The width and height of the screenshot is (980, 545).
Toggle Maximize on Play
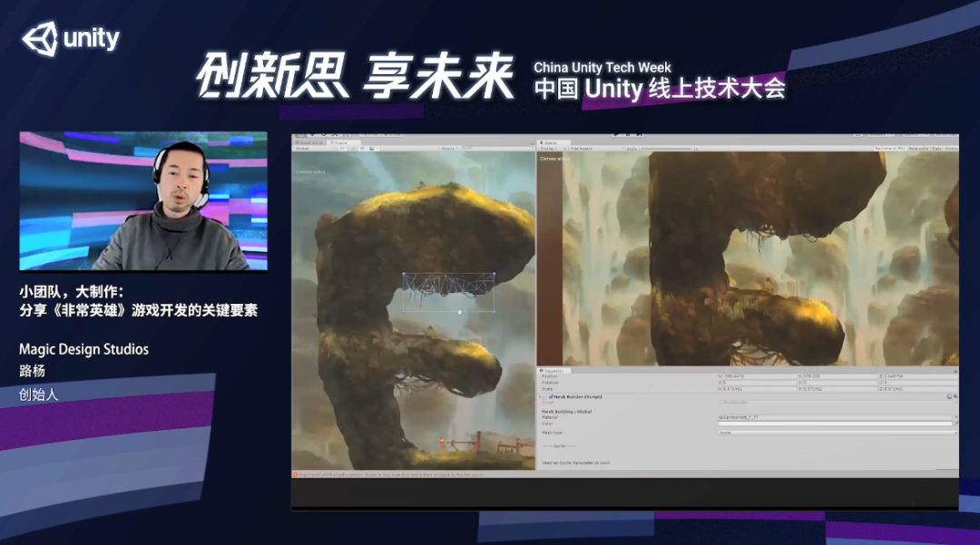point(890,149)
